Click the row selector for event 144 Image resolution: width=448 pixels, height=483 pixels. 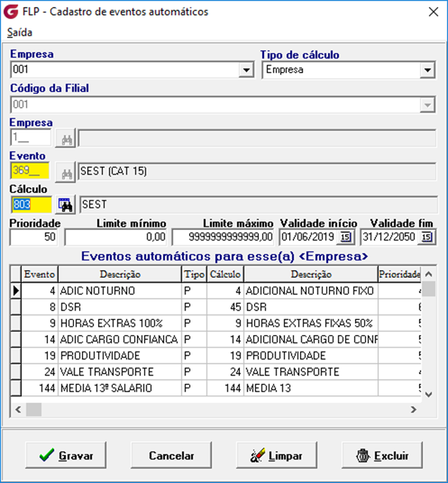(16, 388)
